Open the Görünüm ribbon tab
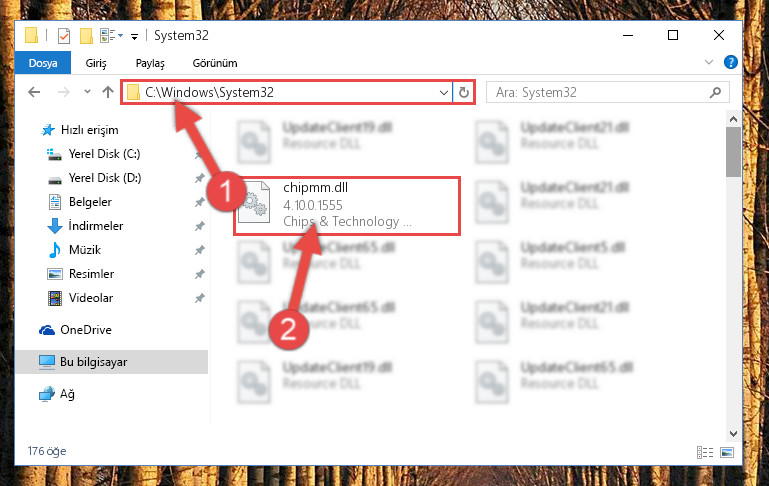The image size is (769, 486). (215, 63)
